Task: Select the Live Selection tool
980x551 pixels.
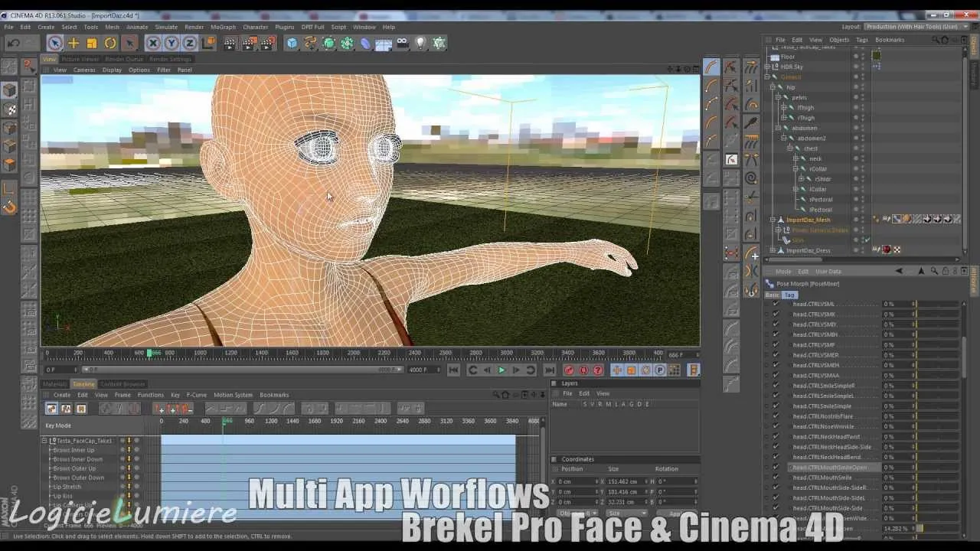Action: (x=54, y=44)
